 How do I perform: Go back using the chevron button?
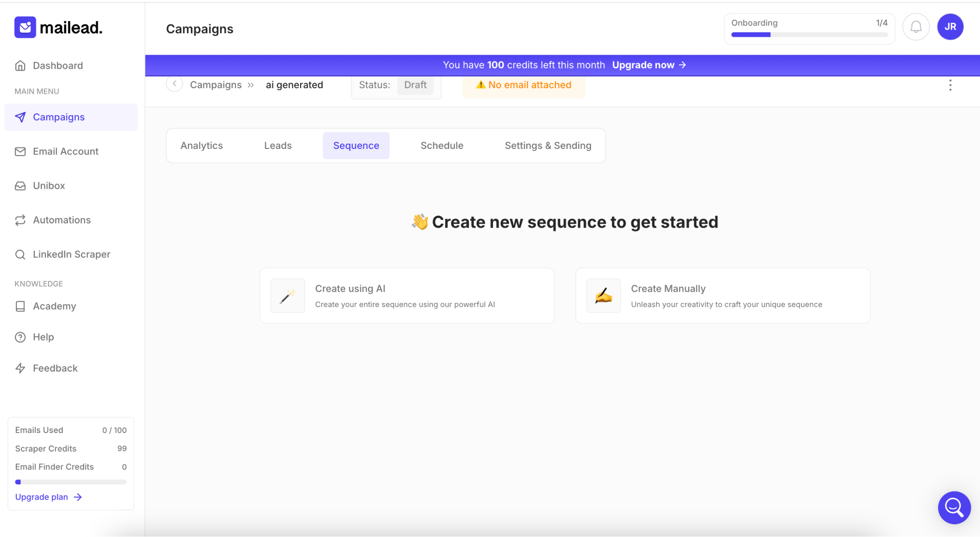click(x=175, y=84)
